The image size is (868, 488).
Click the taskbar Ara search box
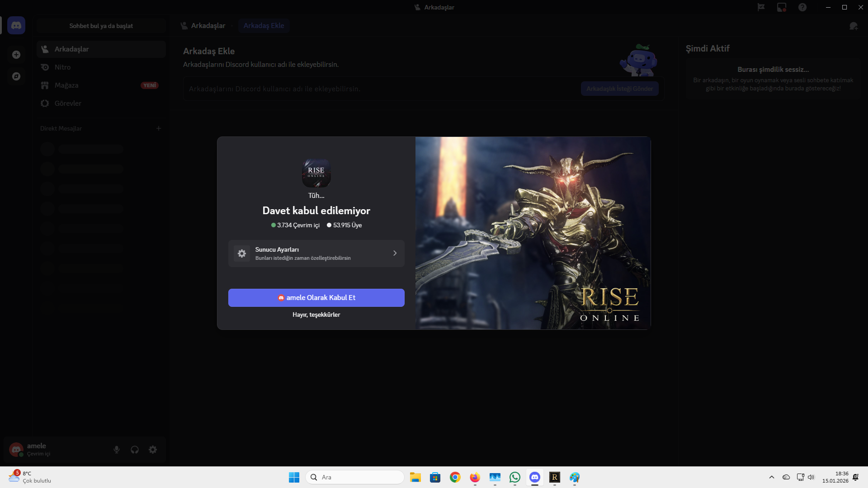tap(355, 477)
